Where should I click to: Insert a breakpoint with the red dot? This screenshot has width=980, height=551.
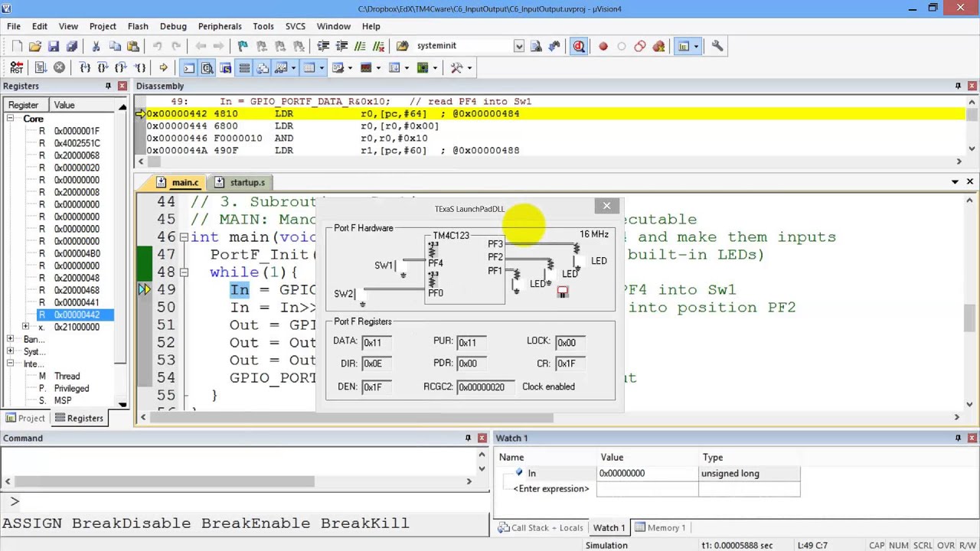603,47
